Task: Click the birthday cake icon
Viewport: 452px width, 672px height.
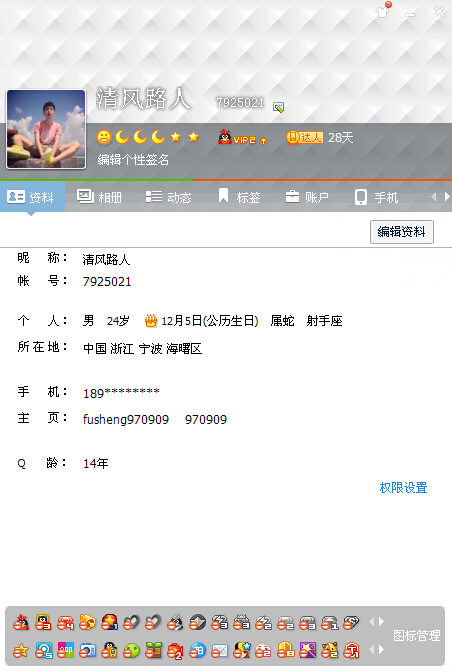Action: click(x=151, y=321)
